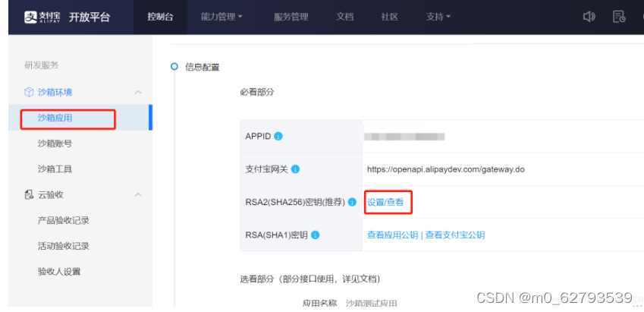Click the 查看支付宝公钥 link
The height and width of the screenshot is (312, 644).
click(x=455, y=235)
